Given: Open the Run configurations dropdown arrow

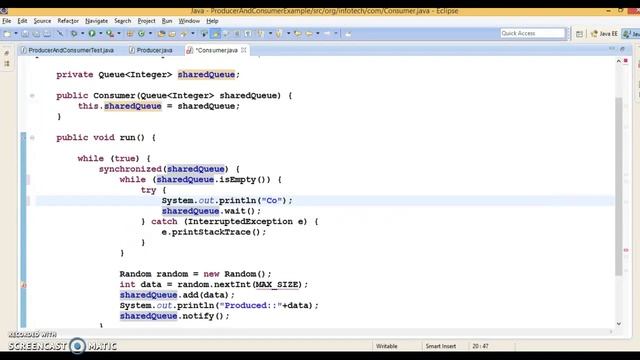Looking at the screenshot, I should point(100,34).
